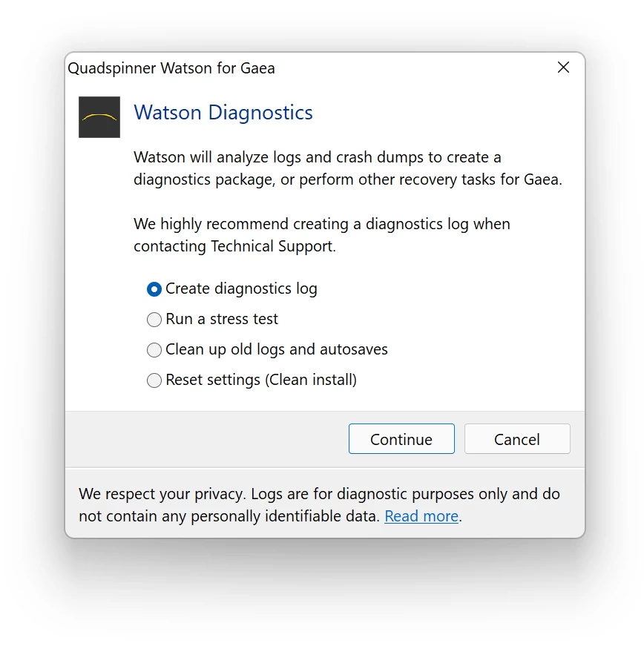Click the gray footer area left of Continue
Viewport: 644px width, 646px height.
click(206, 439)
